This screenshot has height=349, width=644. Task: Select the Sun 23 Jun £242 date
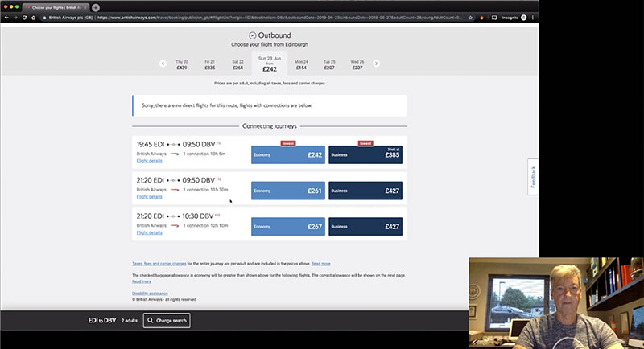[270, 64]
